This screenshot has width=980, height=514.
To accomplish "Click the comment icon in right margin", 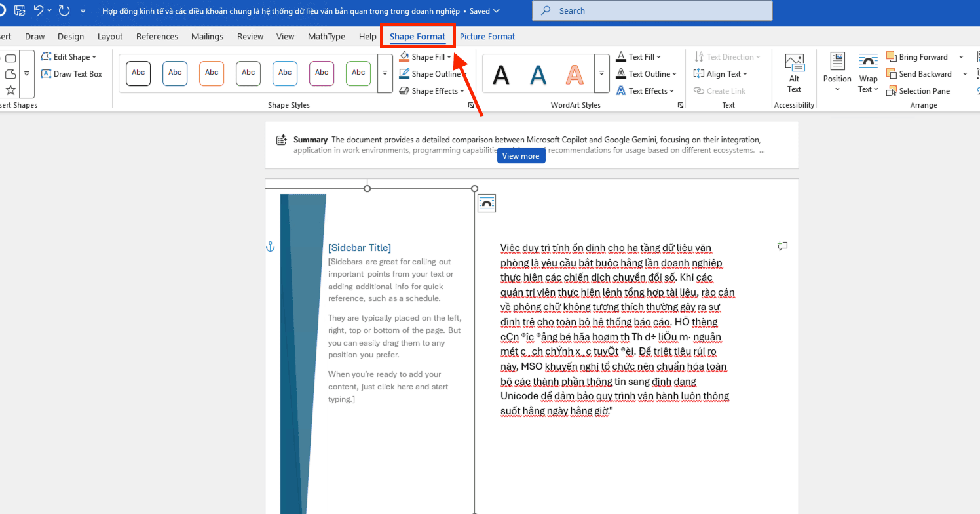I will point(782,247).
